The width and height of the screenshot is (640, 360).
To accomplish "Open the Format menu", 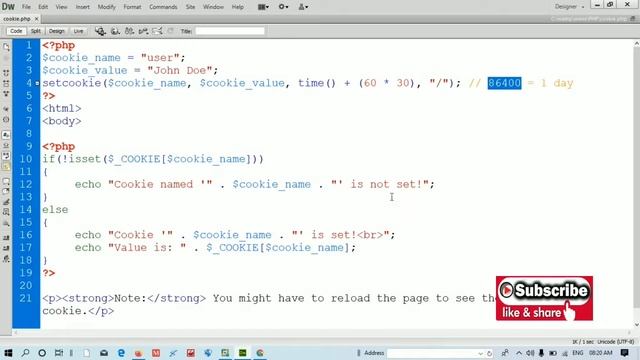I will [x=132, y=7].
